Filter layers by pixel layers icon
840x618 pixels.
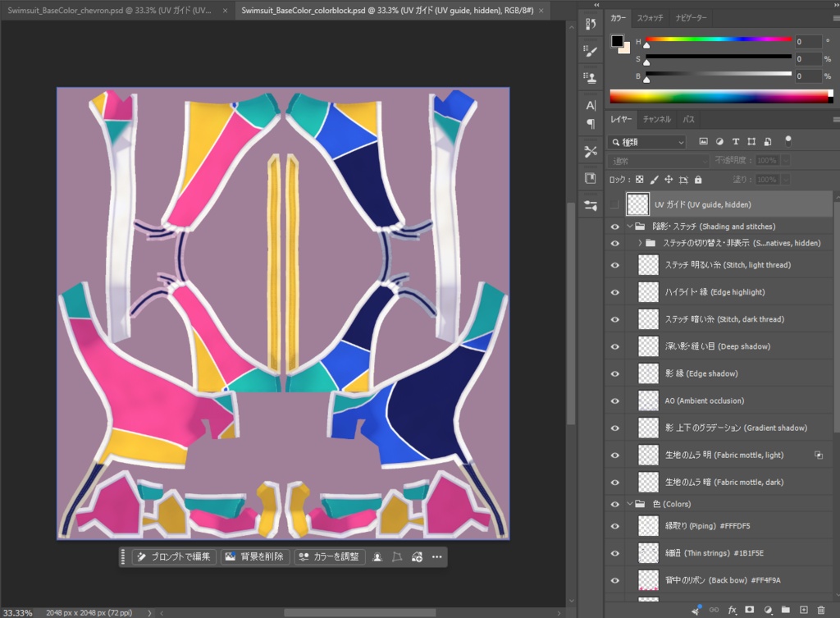pyautogui.click(x=703, y=141)
